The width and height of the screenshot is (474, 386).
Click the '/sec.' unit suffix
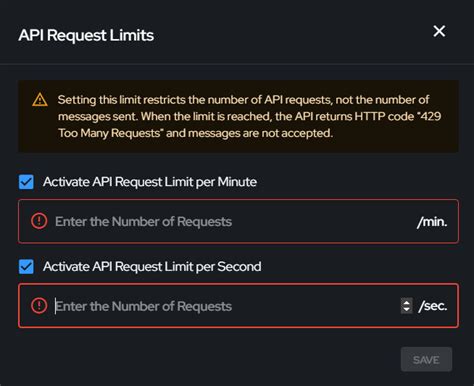(x=433, y=306)
